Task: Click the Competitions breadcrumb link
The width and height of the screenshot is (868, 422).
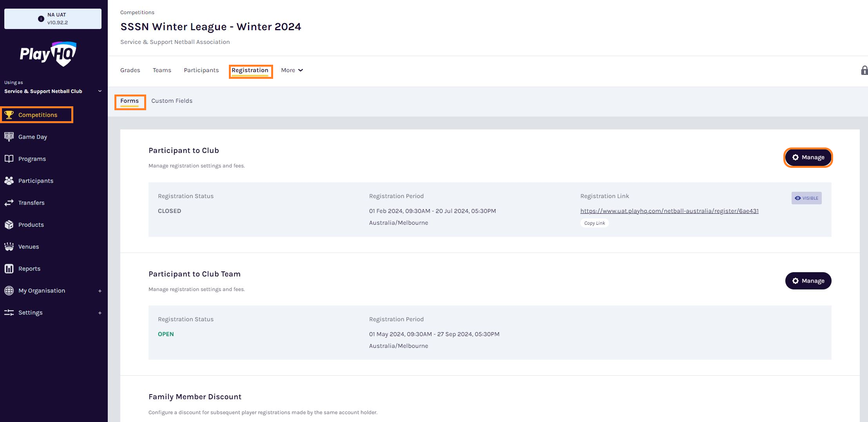Action: click(x=137, y=13)
